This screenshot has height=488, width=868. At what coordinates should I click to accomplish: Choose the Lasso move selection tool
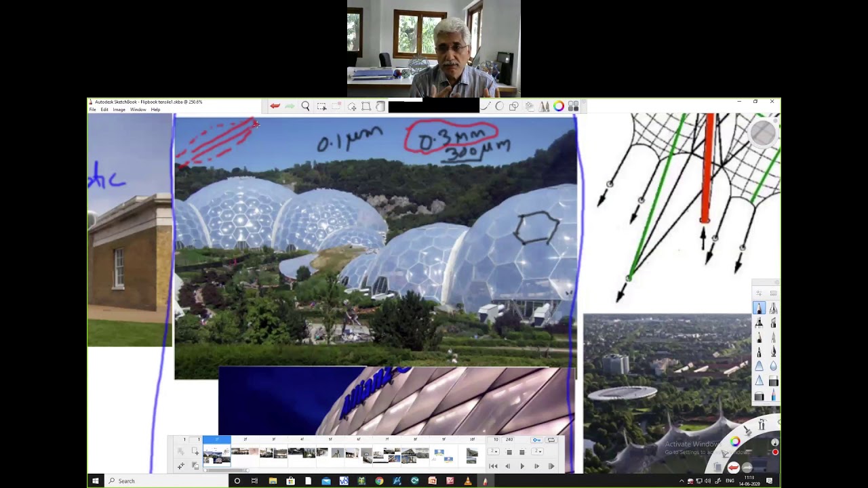click(351, 106)
